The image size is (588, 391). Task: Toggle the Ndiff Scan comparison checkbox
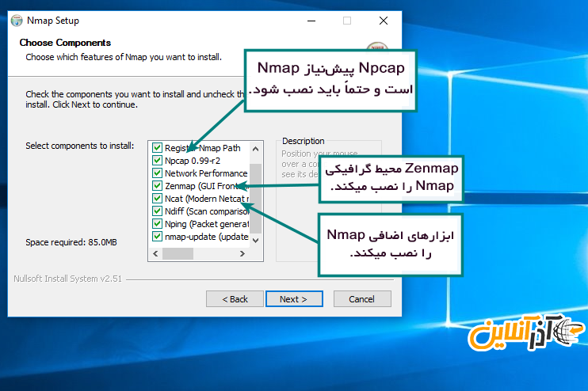tap(157, 211)
